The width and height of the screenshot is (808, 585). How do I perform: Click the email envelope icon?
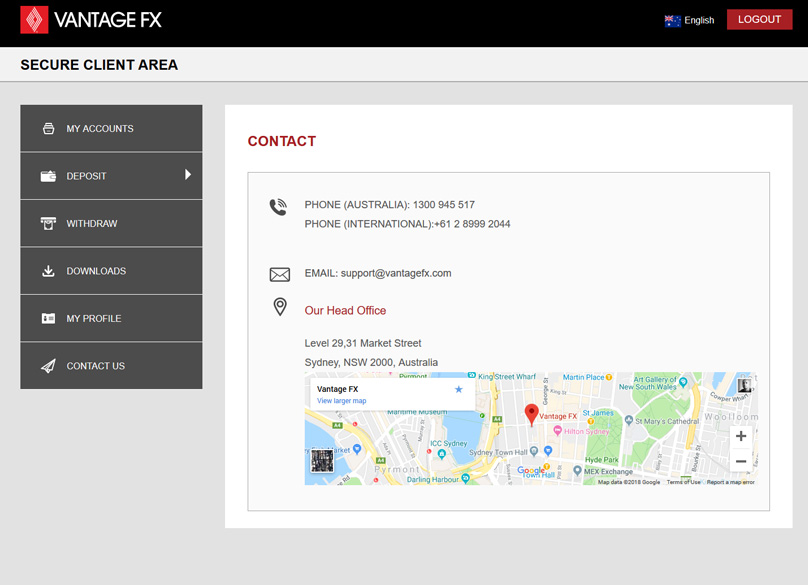pyautogui.click(x=280, y=274)
